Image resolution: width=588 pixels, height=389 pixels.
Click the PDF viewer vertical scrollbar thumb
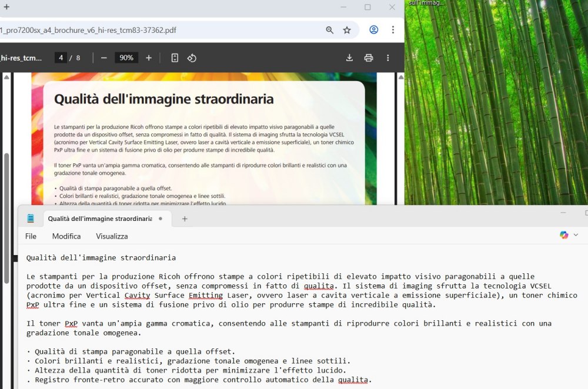6,218
